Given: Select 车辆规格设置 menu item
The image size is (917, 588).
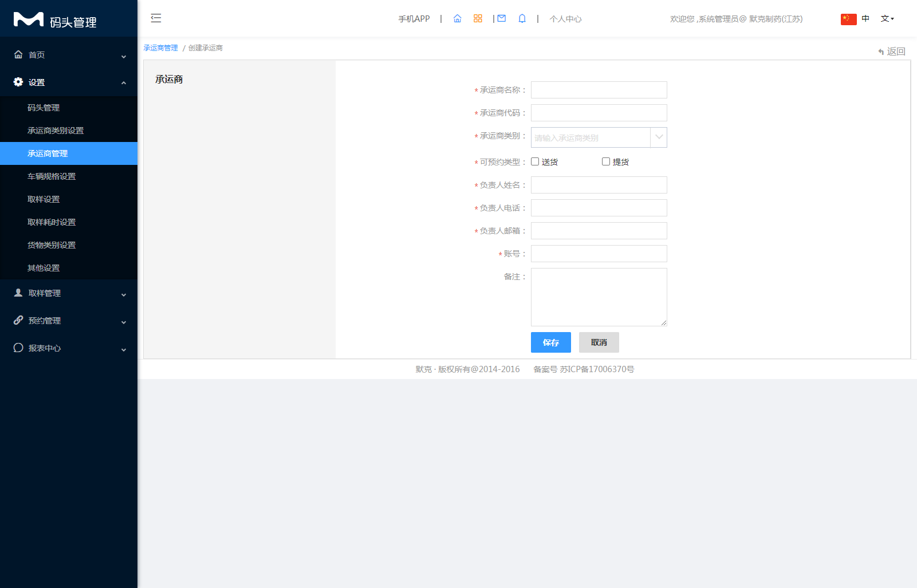Looking at the screenshot, I should click(x=69, y=176).
